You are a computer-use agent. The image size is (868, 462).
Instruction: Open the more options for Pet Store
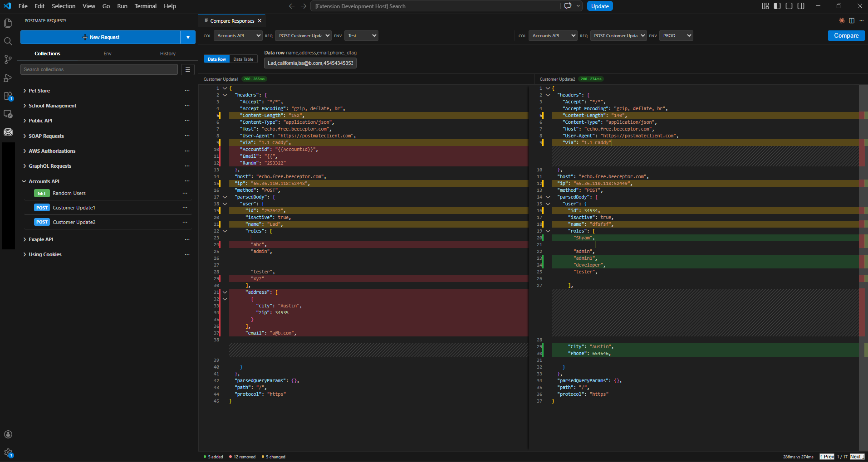click(187, 91)
